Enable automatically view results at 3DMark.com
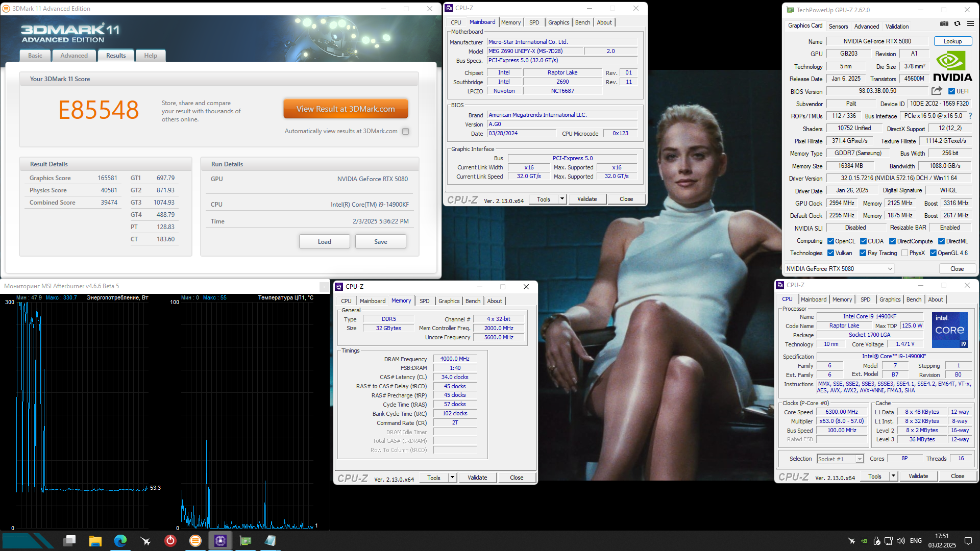980x551 pixels. [x=406, y=131]
